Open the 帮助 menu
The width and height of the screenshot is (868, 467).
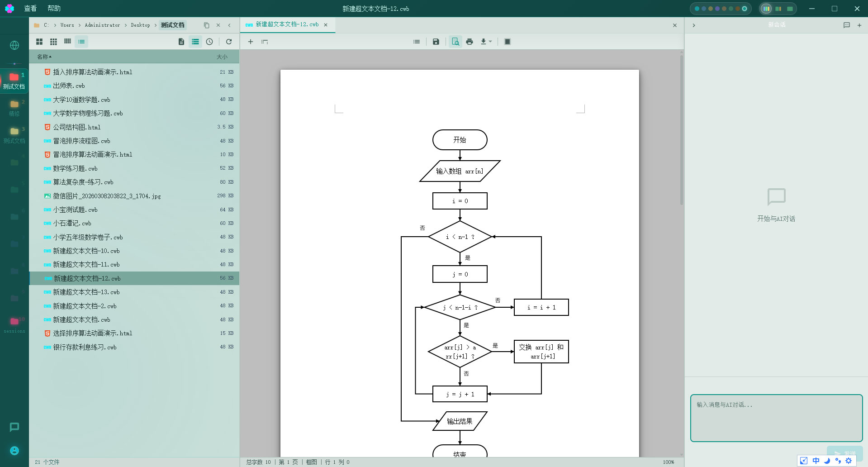tap(54, 8)
